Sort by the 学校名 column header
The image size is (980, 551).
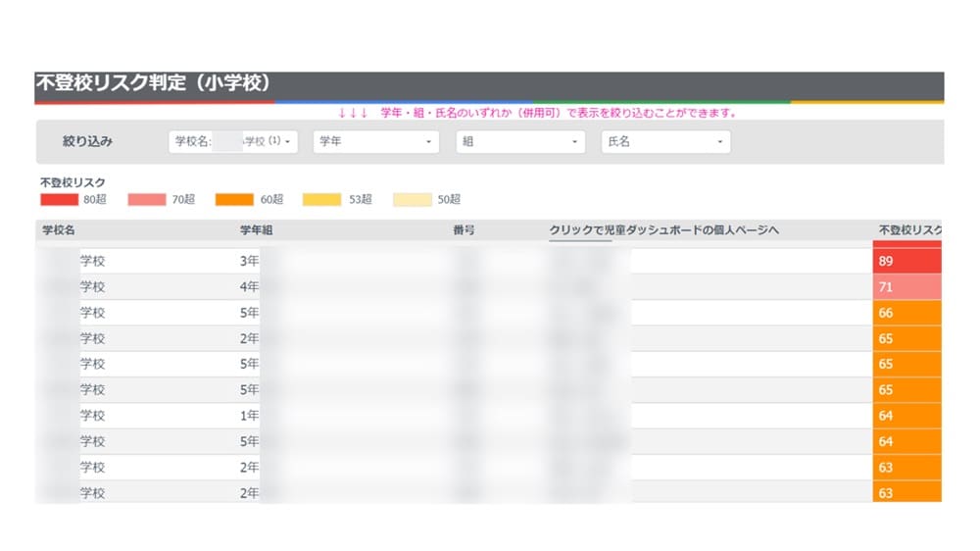(x=59, y=230)
